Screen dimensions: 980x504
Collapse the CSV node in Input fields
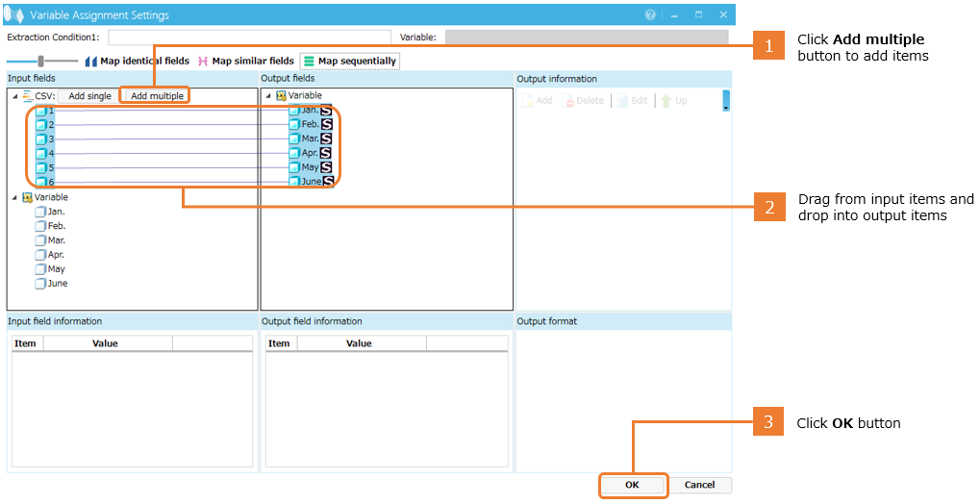coord(14,96)
